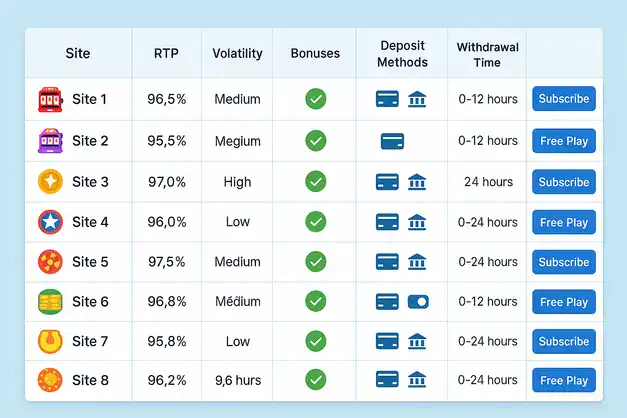Click the Site 8 casino chip icon
627x418 pixels.
click(49, 380)
